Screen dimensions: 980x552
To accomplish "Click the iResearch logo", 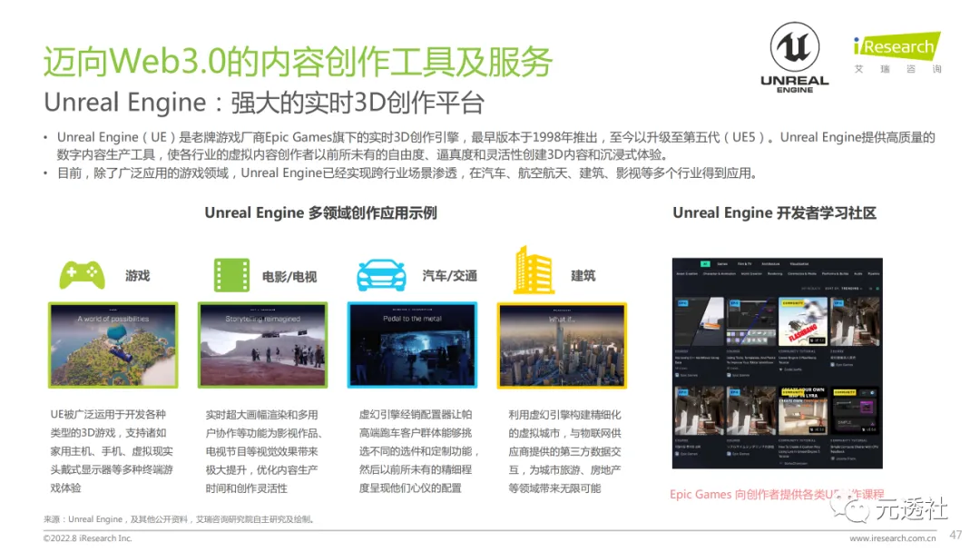I will (897, 46).
